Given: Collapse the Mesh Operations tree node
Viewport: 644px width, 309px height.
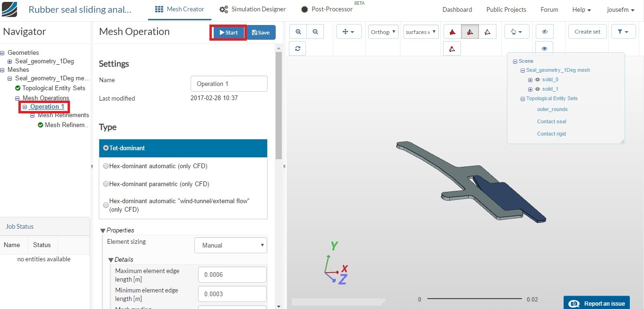Looking at the screenshot, I should 17,98.
